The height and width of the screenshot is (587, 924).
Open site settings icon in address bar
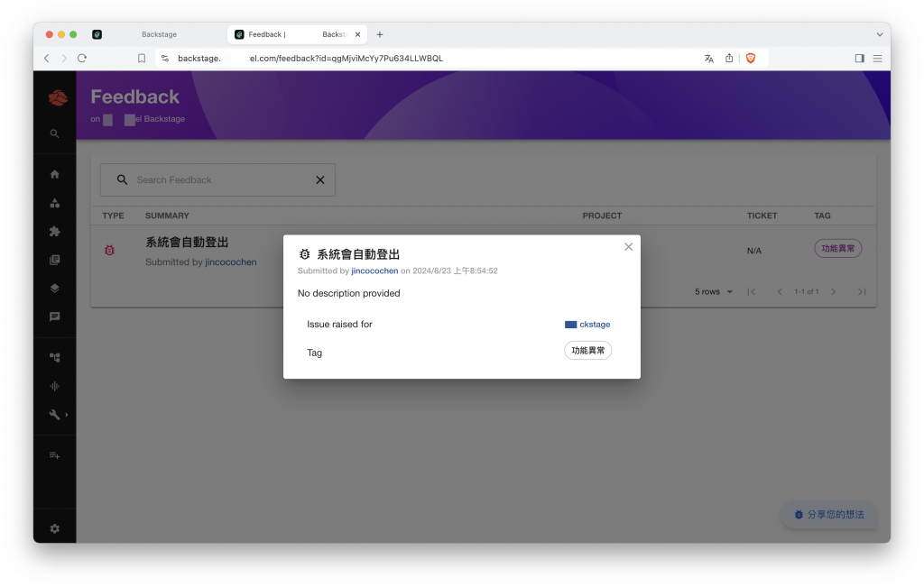coord(165,59)
